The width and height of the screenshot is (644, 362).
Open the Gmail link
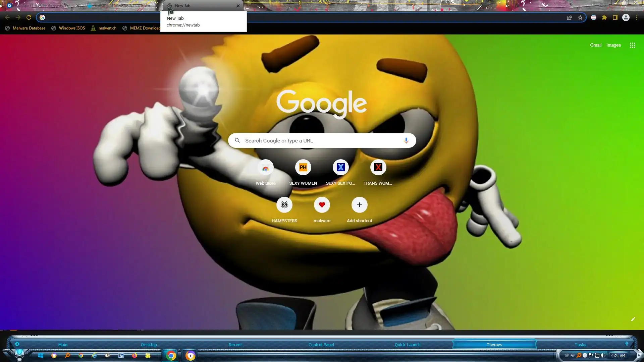click(595, 45)
